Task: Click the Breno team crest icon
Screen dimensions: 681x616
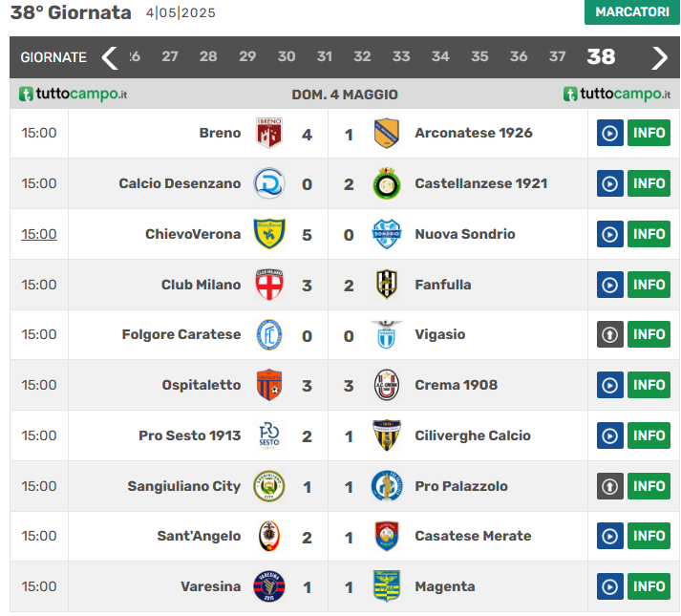Action: coord(269,133)
